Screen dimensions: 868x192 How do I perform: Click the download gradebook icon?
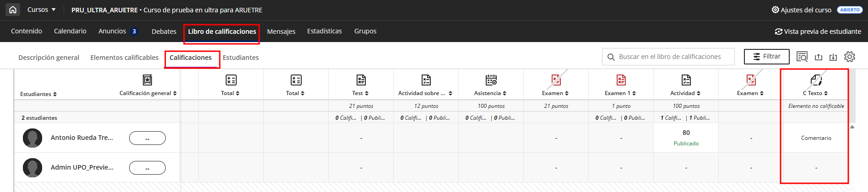(833, 57)
